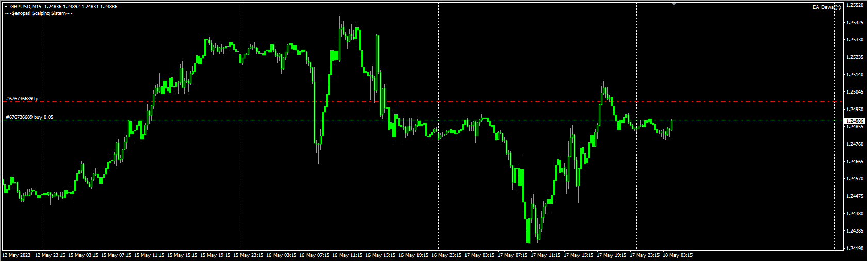Click the 15 May 07:15 time label
Image resolution: width=868 pixels, height=262 pixels.
point(116,255)
